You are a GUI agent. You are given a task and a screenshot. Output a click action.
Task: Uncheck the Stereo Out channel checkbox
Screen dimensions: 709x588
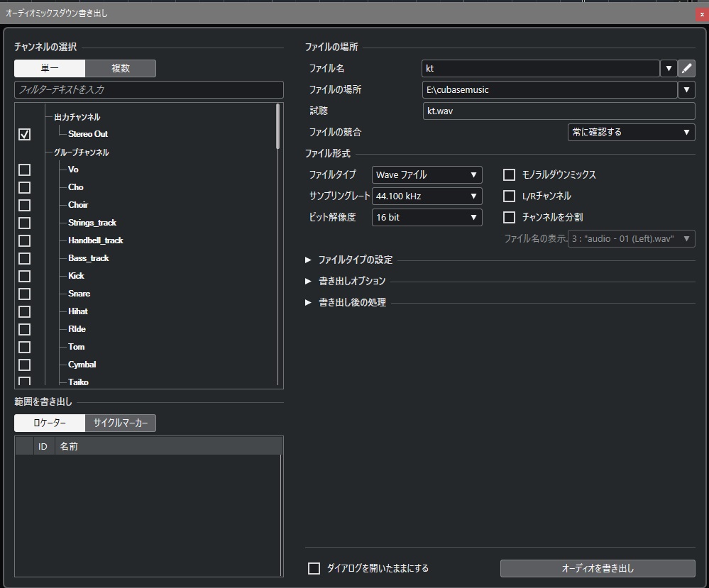24,134
